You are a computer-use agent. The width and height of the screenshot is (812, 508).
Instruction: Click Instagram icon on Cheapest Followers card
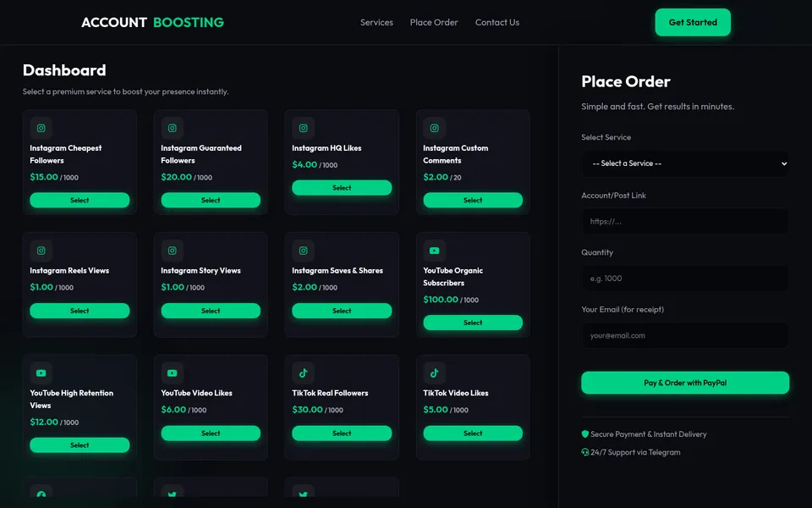click(x=41, y=128)
